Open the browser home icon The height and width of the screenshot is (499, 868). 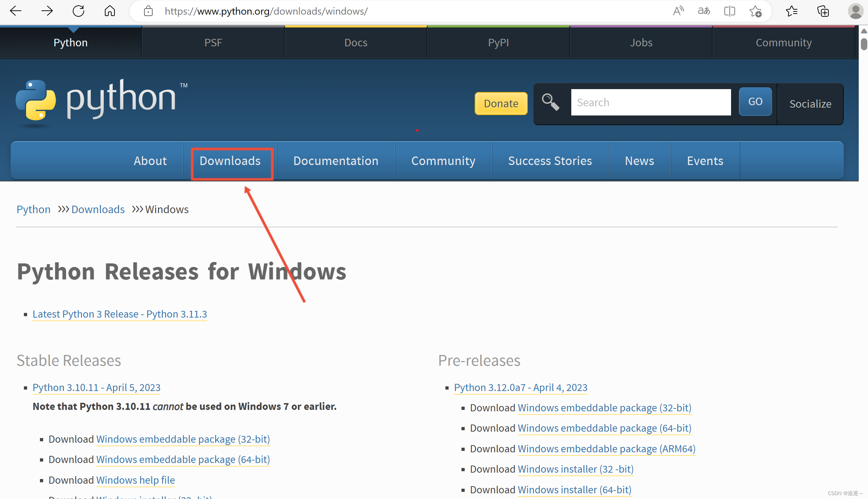[x=109, y=11]
